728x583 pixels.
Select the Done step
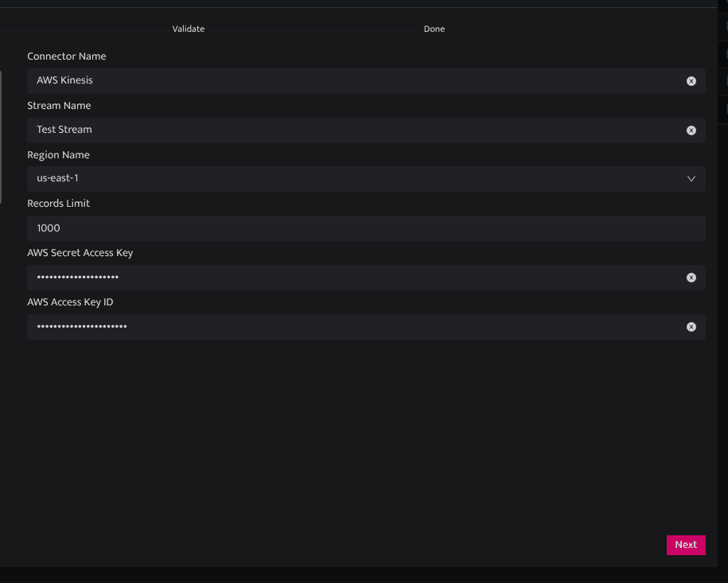[x=434, y=29]
